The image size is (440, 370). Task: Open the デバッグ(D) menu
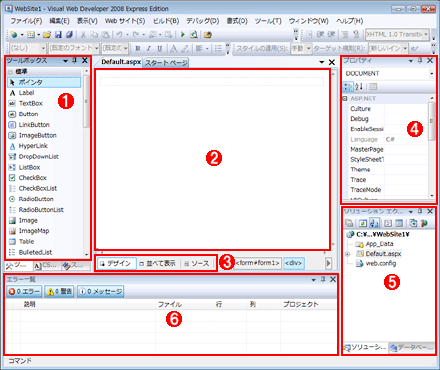tap(202, 21)
